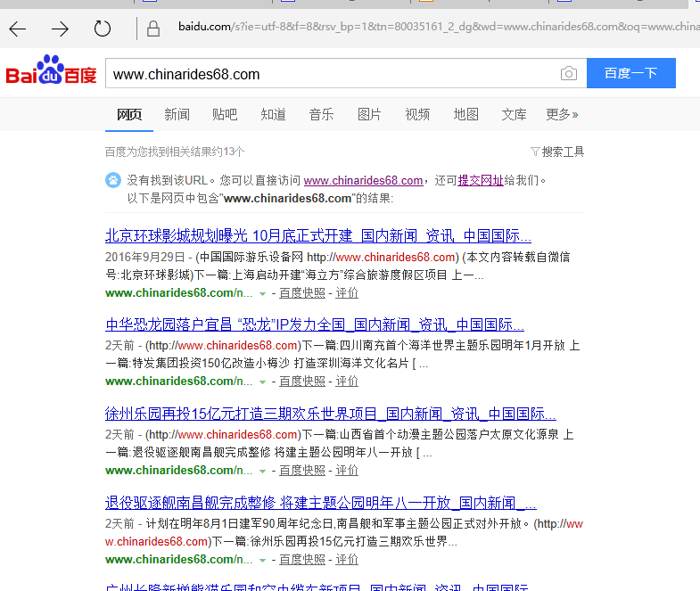Click green URL under 北京环球影城 result
Viewport: 700px width, 591px height.
coord(178,292)
